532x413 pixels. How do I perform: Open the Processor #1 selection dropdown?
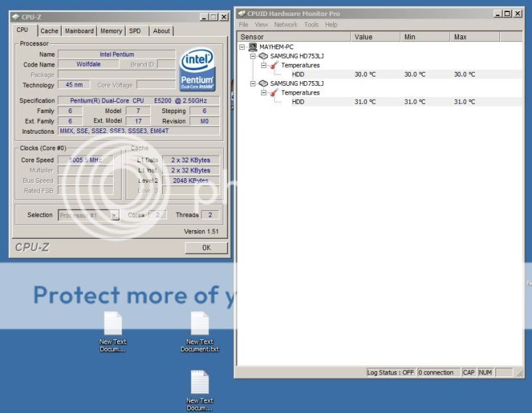point(114,215)
